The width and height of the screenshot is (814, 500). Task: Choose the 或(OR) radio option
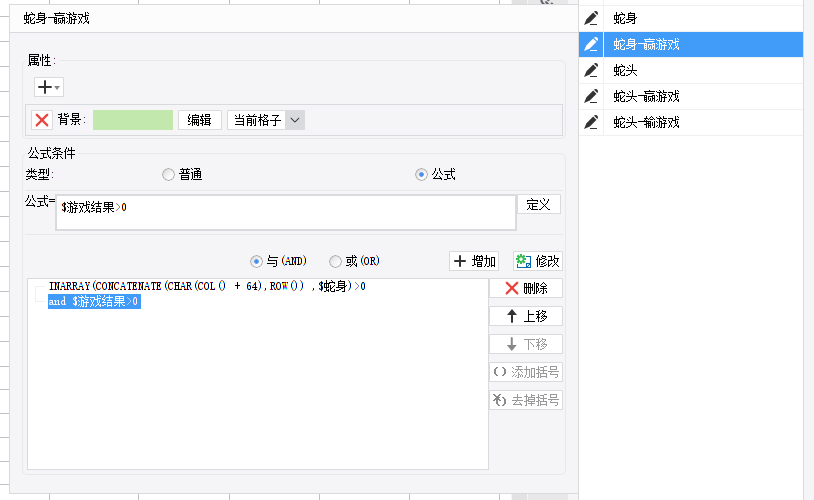[335, 261]
